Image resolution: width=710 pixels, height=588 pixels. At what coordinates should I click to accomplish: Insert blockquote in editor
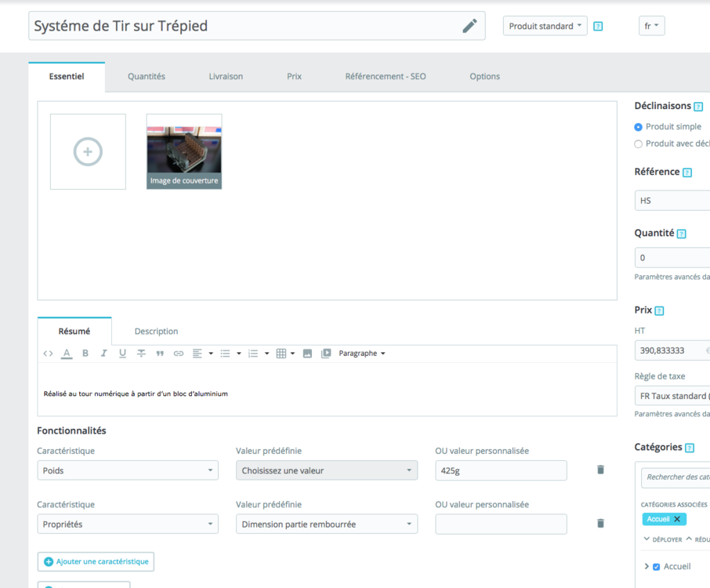(160, 354)
